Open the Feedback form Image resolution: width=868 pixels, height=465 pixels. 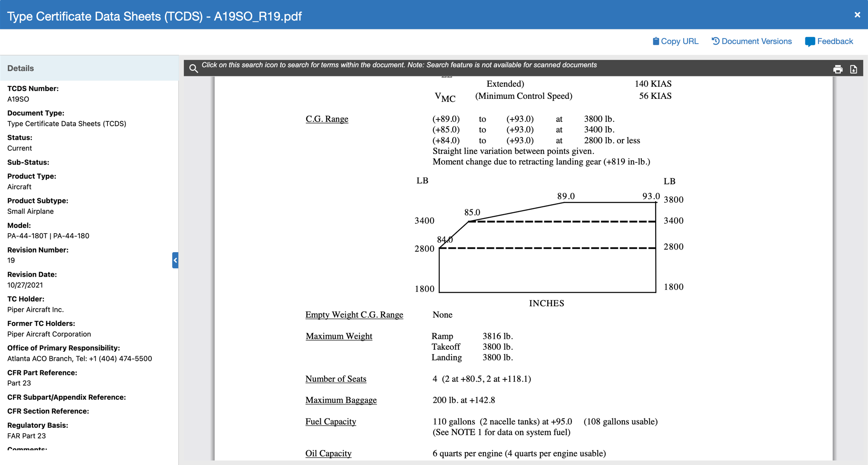835,41
